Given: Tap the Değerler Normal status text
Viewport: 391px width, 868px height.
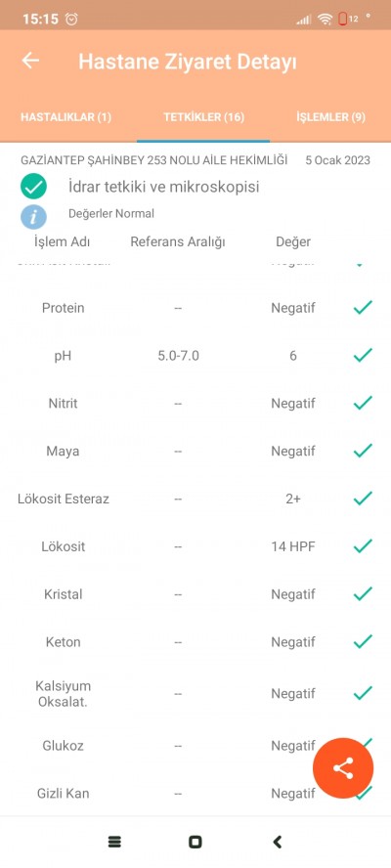Looking at the screenshot, I should 111,214.
